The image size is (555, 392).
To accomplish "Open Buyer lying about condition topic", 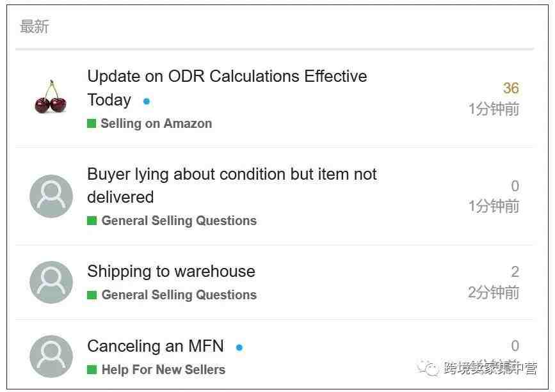I will click(x=232, y=185).
